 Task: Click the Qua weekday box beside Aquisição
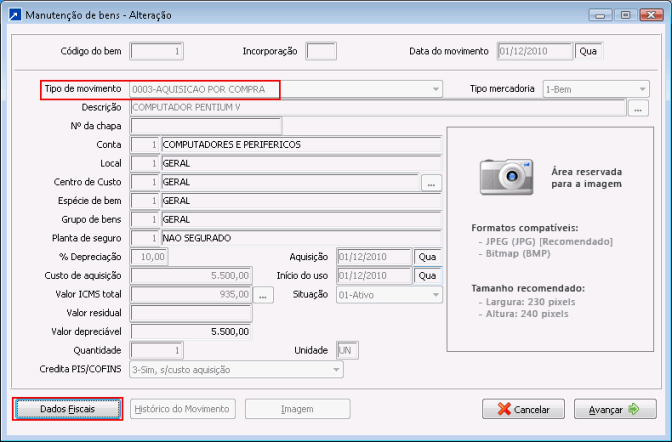click(427, 257)
